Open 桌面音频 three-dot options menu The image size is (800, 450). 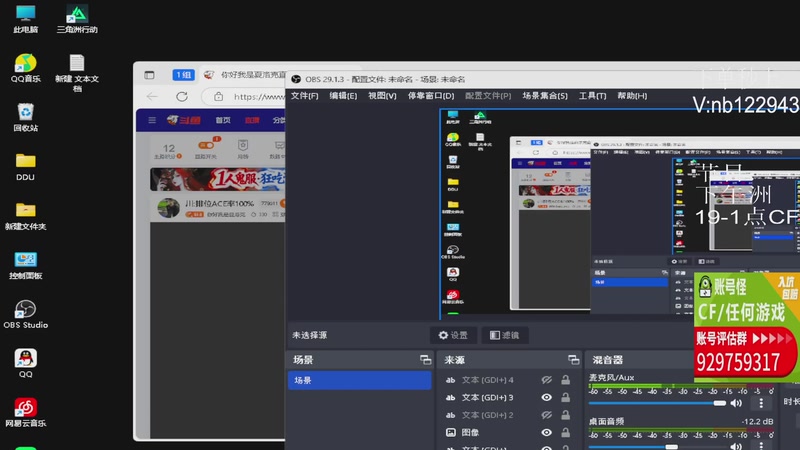click(x=761, y=446)
